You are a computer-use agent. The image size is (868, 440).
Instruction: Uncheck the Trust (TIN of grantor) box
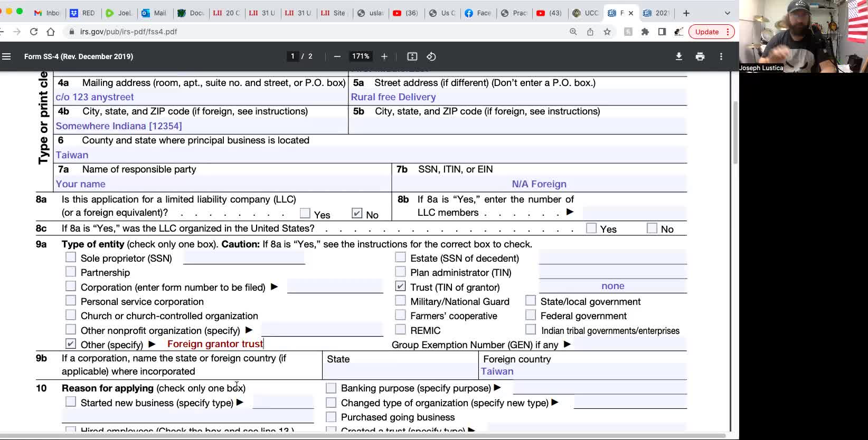click(401, 286)
